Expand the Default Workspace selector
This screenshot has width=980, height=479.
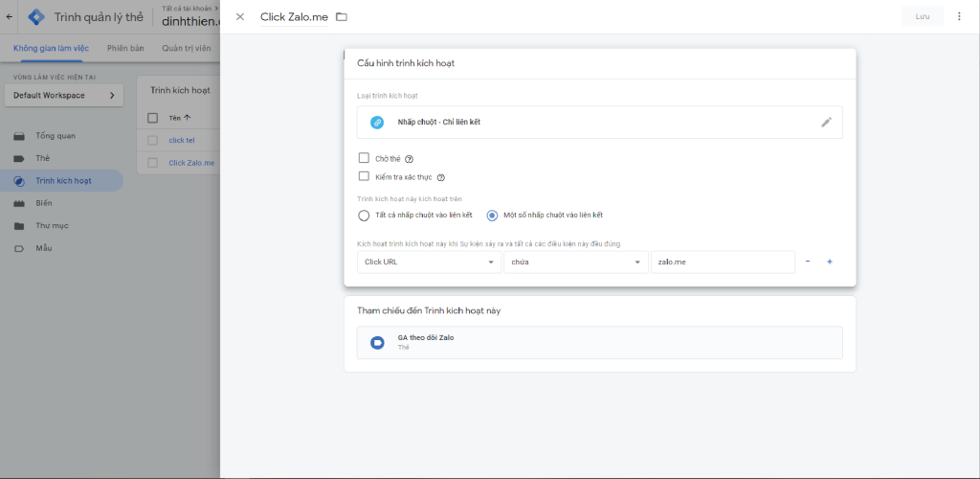pyautogui.click(x=63, y=96)
